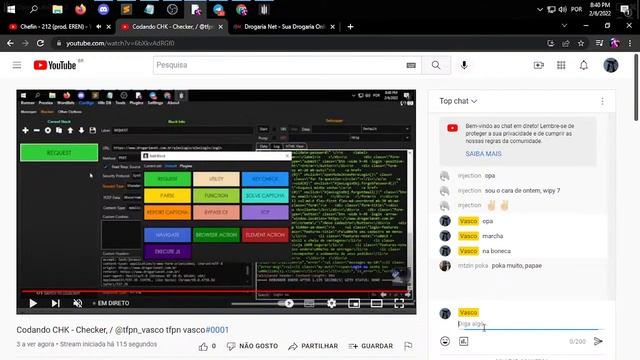Open the browser three-dot menu
The image size is (640, 360).
630,43
